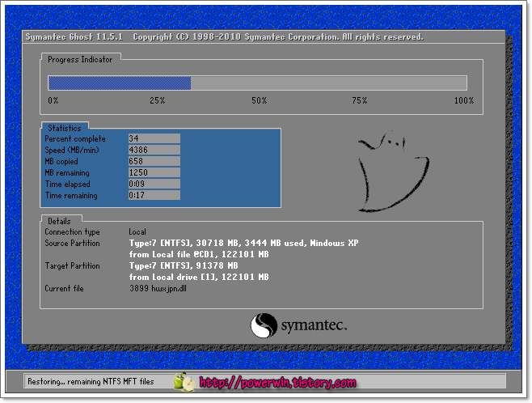This screenshot has height=403, width=532.
Task: Select the Progress Indicator heading
Action: [x=80, y=59]
